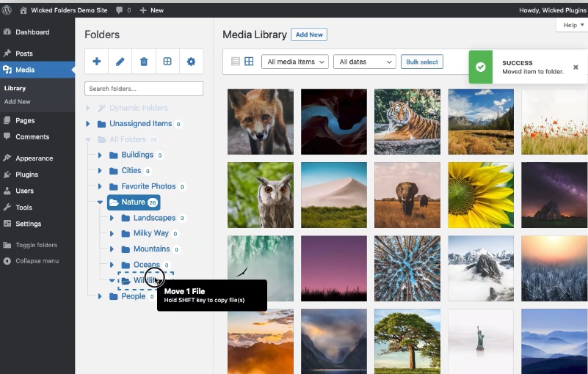This screenshot has height=374, width=588.
Task: Edit folder using the pencil icon
Action: pos(120,62)
